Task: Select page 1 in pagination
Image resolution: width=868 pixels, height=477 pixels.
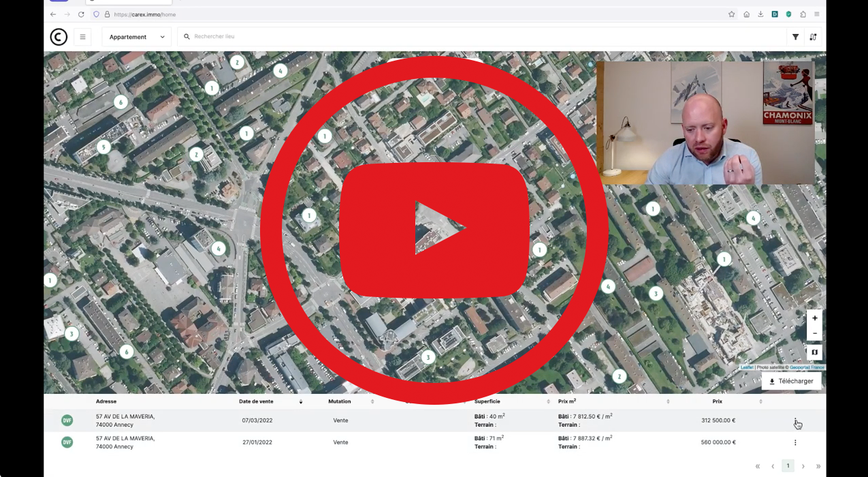Action: 788,466
